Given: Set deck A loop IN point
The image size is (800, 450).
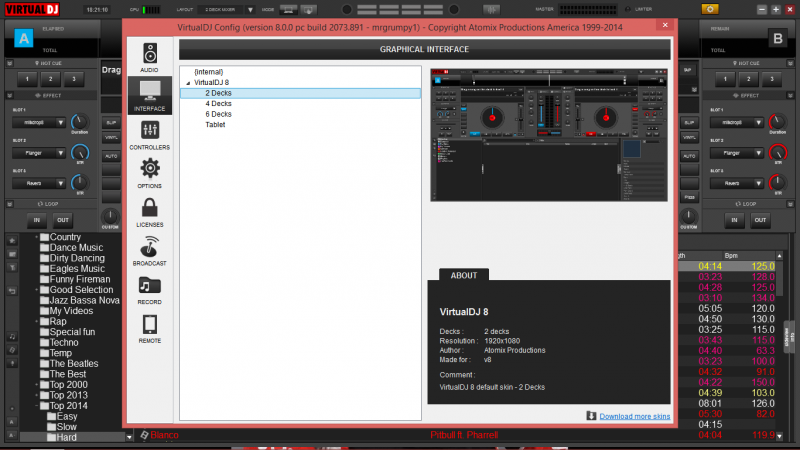Looking at the screenshot, I should coord(37,220).
